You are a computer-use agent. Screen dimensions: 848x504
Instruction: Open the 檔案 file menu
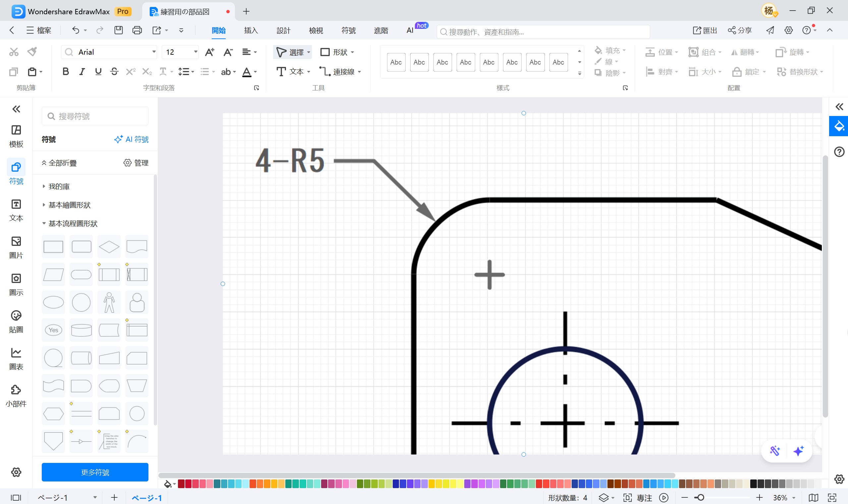pos(39,30)
